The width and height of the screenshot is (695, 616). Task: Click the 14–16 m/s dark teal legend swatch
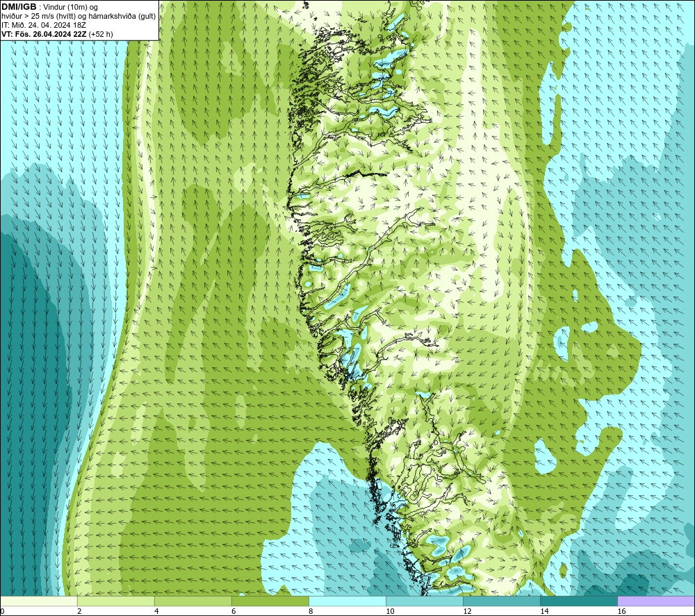579,601
